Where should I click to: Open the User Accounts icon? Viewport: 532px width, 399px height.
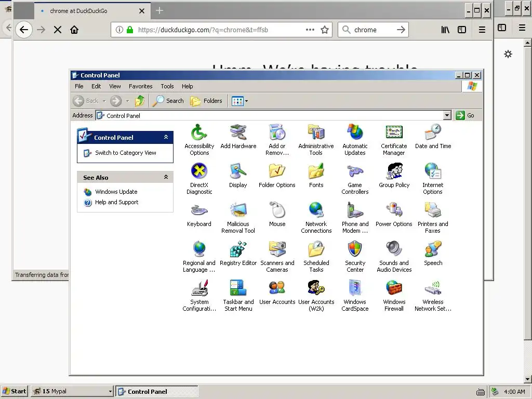click(277, 292)
